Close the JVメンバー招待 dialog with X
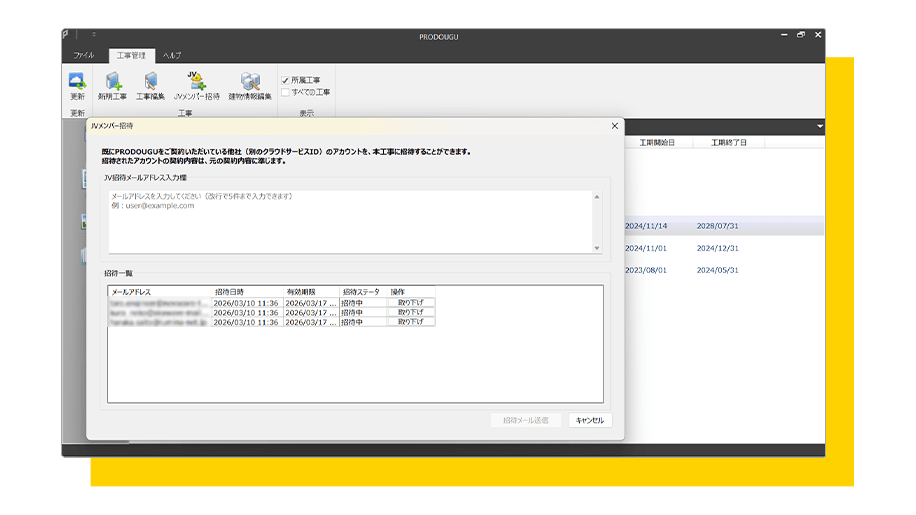Screen dimensions: 916x515 click(x=614, y=126)
